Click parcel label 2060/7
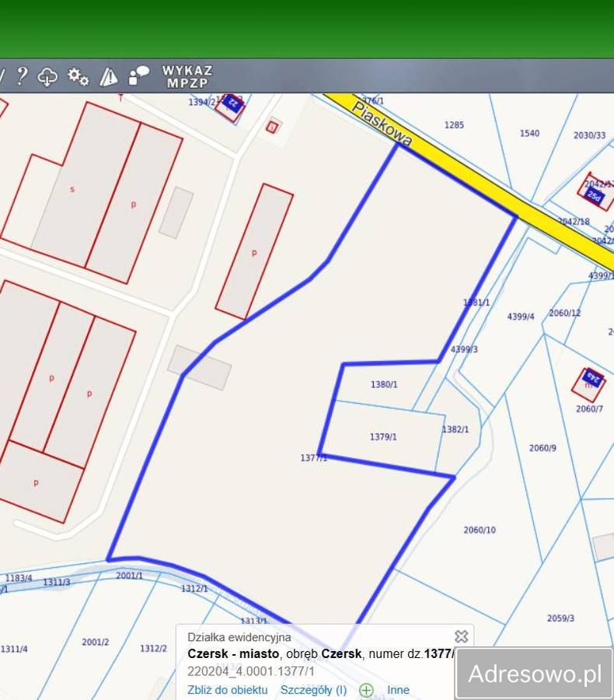 [x=589, y=409]
